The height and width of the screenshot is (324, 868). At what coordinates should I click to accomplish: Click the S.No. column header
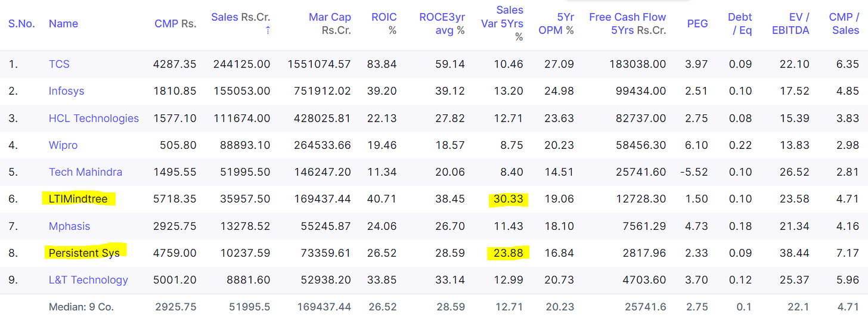pyautogui.click(x=21, y=24)
